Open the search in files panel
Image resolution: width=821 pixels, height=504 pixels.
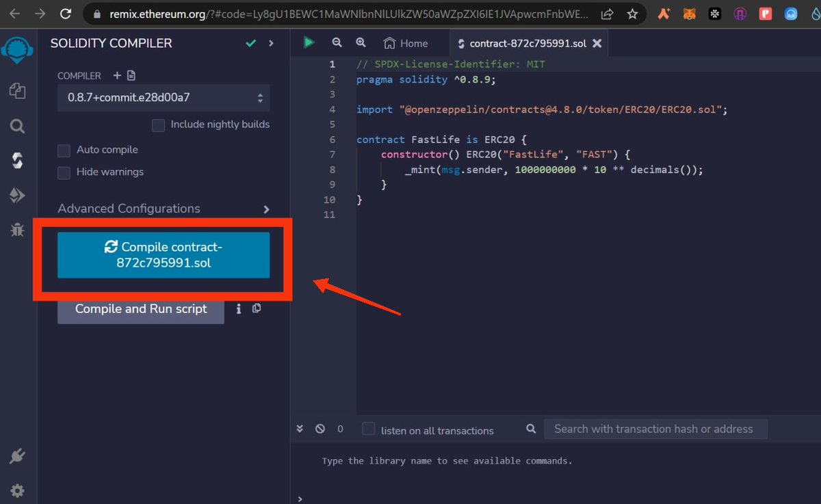[17, 126]
